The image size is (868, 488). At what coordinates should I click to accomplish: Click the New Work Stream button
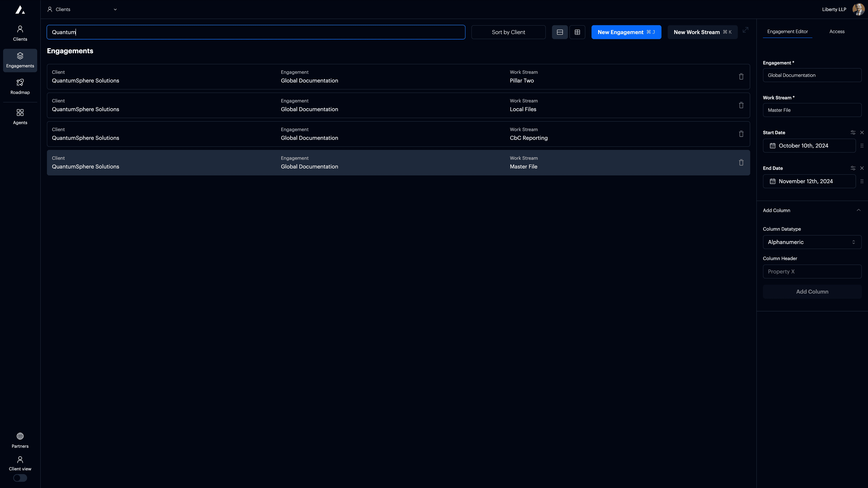tap(702, 32)
